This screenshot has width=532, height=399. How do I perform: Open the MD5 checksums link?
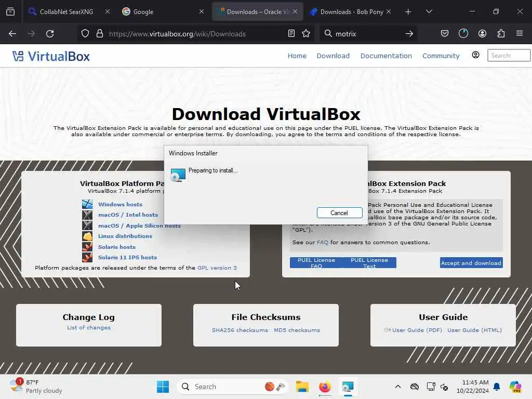click(x=297, y=330)
